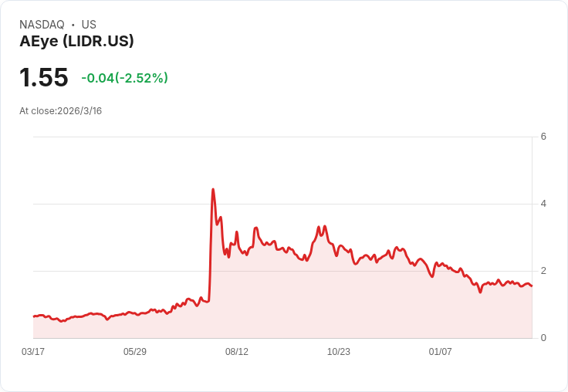Click the 10/23 date axis label
This screenshot has height=392, width=568.
click(339, 352)
